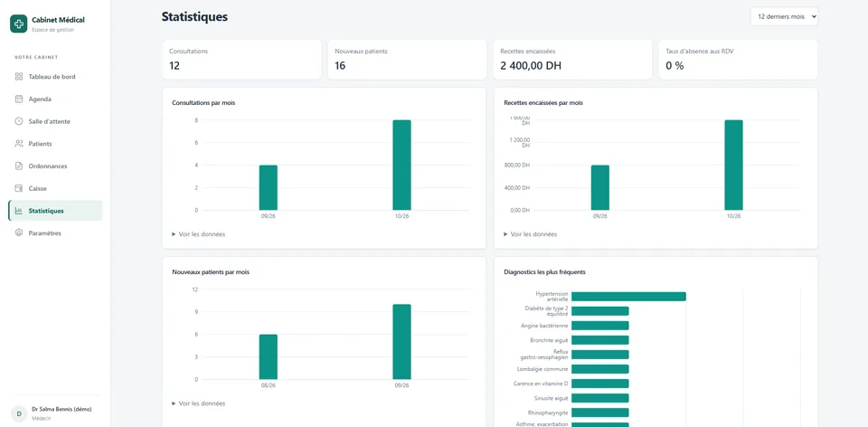Screen dimensions: 868x427
Task: Click the Hypertension artérielle diagnostic bar
Action: (x=629, y=297)
